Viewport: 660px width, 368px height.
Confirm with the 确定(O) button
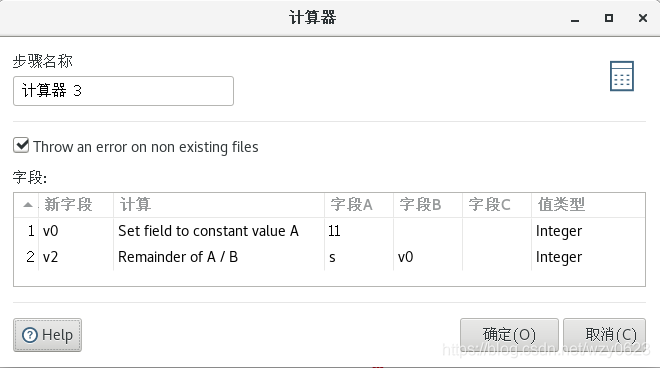[509, 335]
